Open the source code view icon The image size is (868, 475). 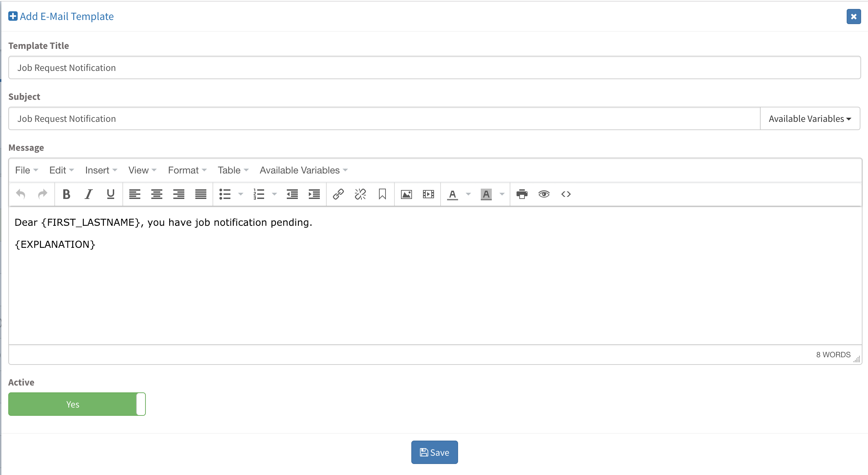click(x=566, y=194)
